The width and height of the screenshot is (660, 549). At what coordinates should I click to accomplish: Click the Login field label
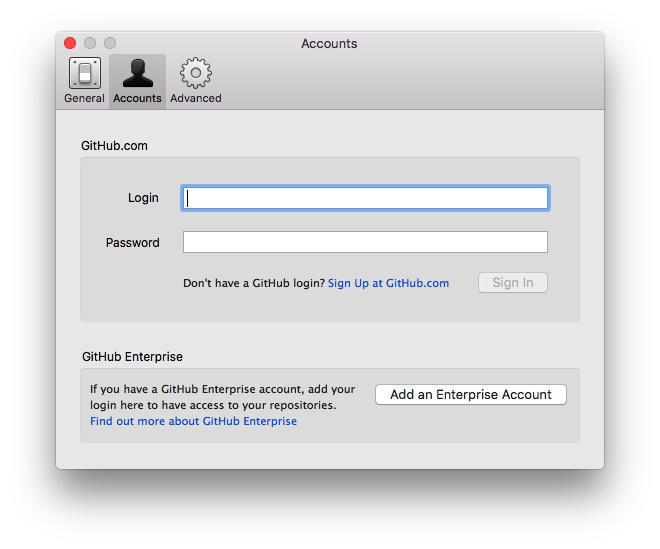click(x=143, y=198)
